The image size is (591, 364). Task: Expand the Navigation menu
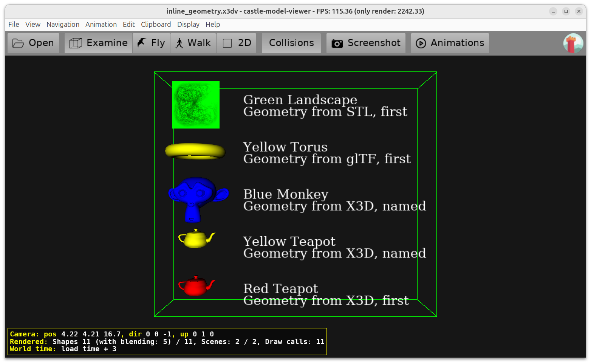(x=63, y=25)
